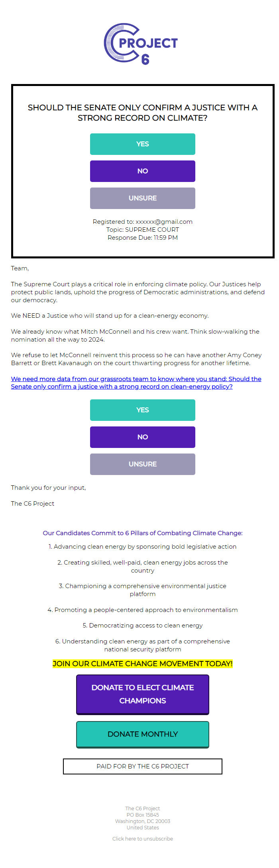
Task: Click the Topic: SUPREME COURT text
Action: pos(142,230)
